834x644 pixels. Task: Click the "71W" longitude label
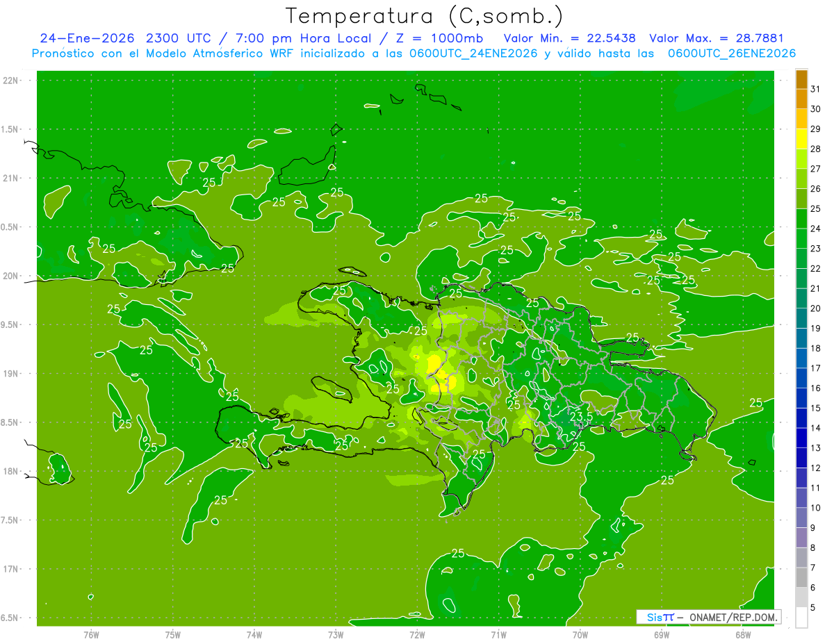498,635
